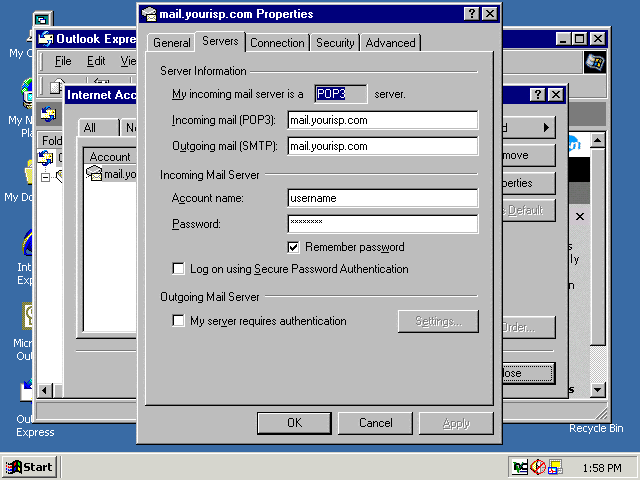640x480 pixels.
Task: Minimize the Outlook Express window
Action: click(x=563, y=39)
